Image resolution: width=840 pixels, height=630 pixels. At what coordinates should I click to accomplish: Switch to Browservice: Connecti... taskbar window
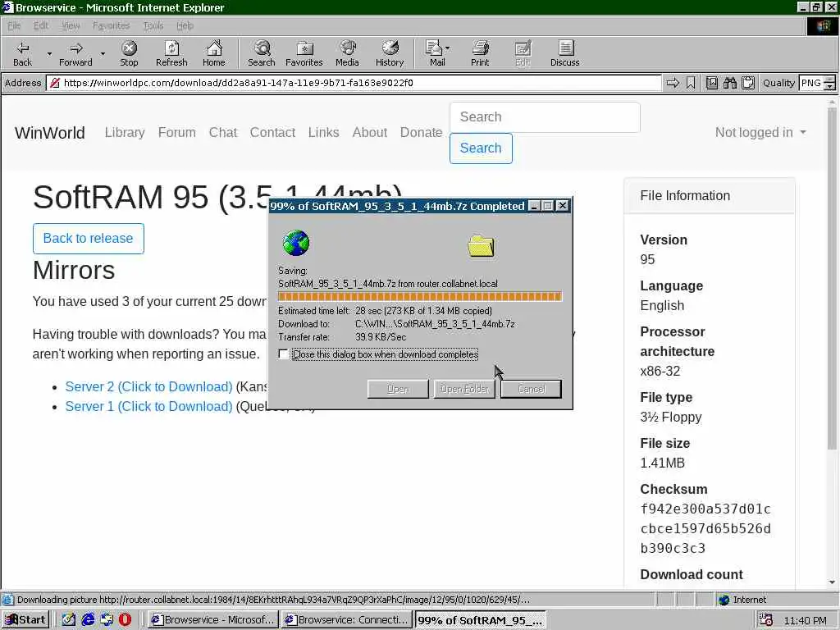pyautogui.click(x=347, y=620)
